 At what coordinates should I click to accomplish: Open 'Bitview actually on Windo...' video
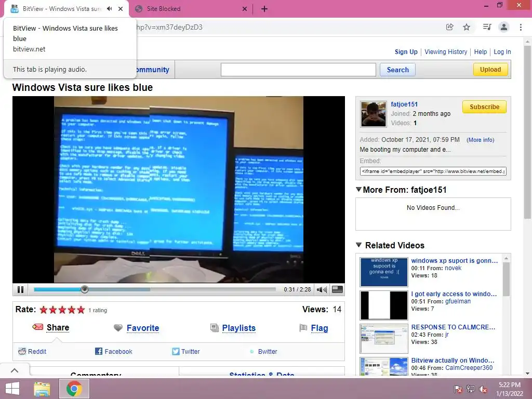453,361
